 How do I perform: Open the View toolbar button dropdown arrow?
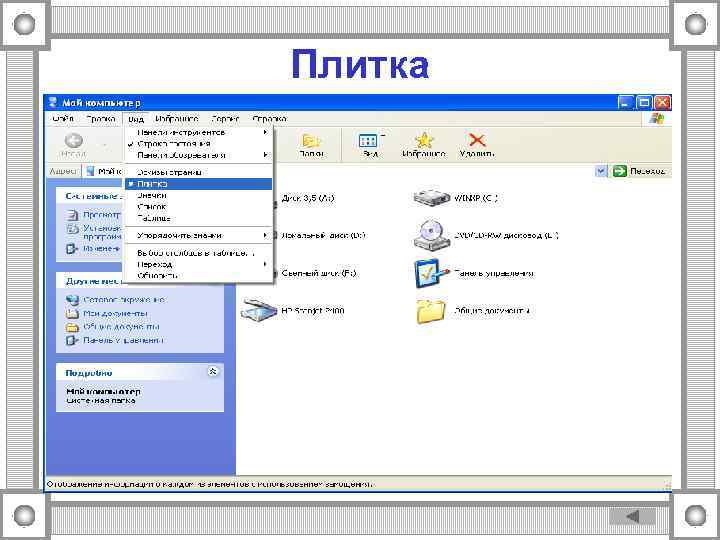click(382, 136)
